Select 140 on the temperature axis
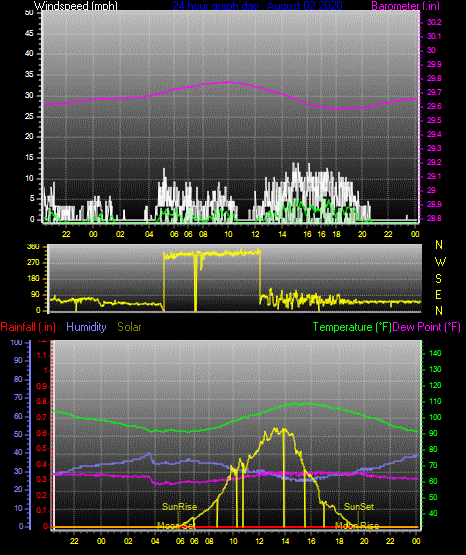 click(435, 353)
